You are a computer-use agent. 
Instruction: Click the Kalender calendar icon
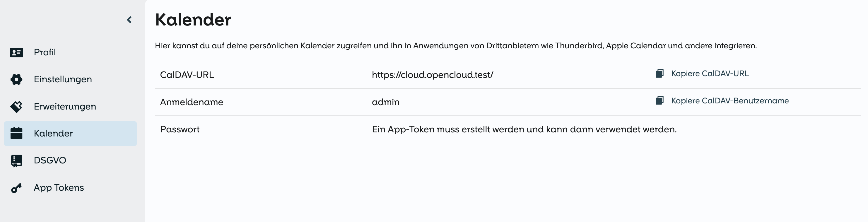pos(16,133)
